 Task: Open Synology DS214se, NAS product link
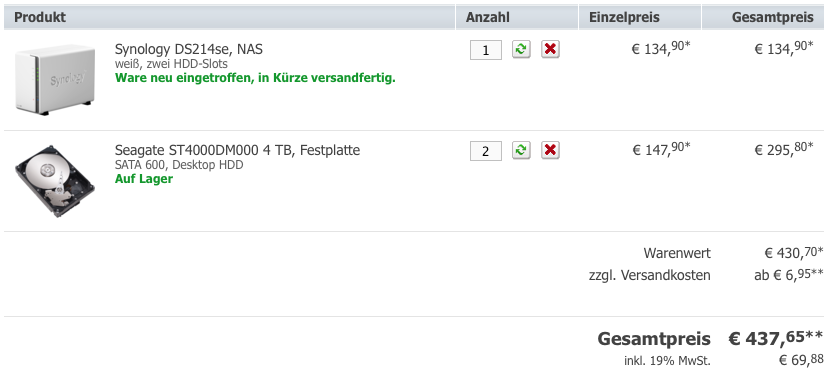click(x=189, y=49)
